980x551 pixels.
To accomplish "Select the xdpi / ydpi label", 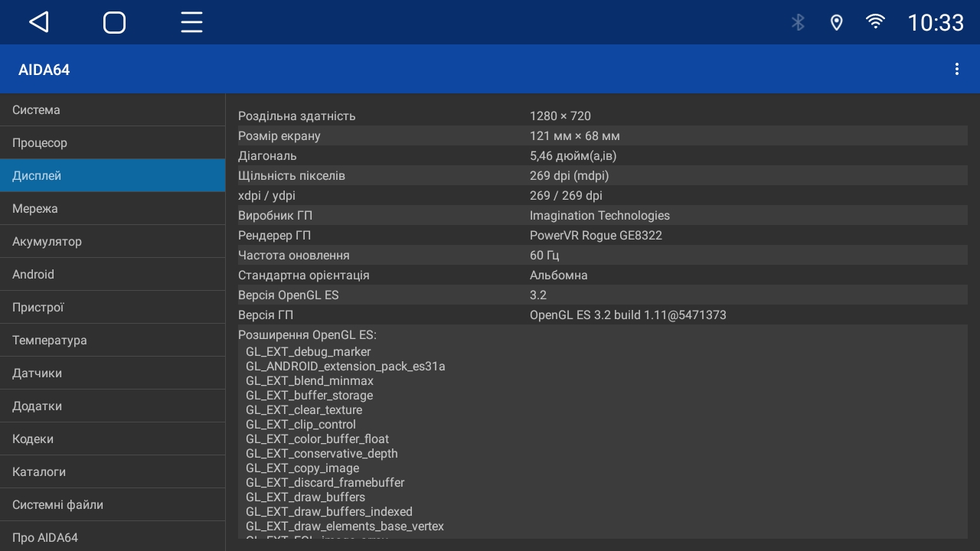I will 266,196.
